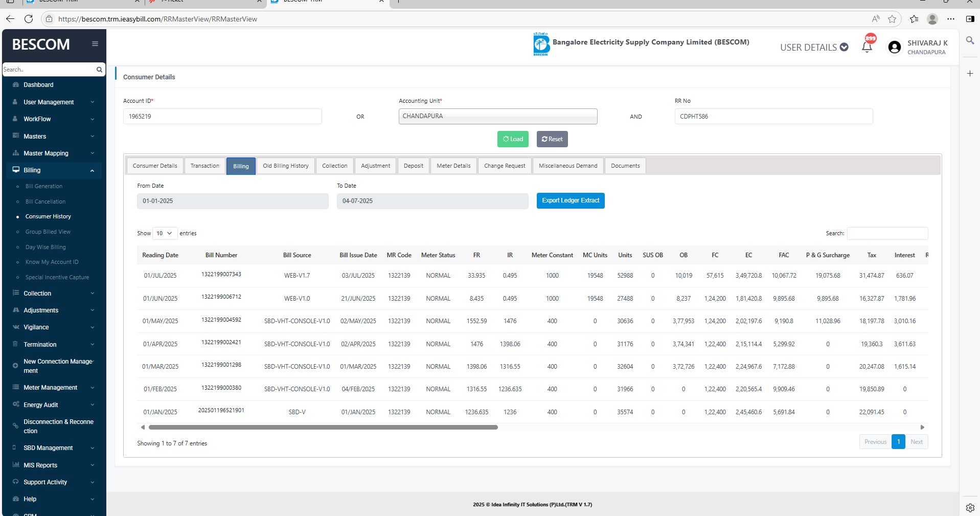The width and height of the screenshot is (980, 516).
Task: Add page to favorites star icon
Action: coord(892,19)
